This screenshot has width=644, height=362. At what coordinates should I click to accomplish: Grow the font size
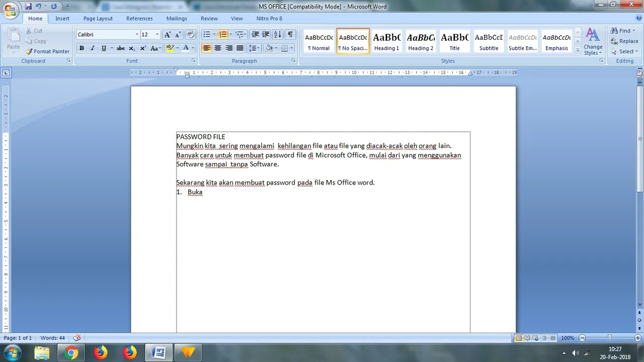click(168, 35)
